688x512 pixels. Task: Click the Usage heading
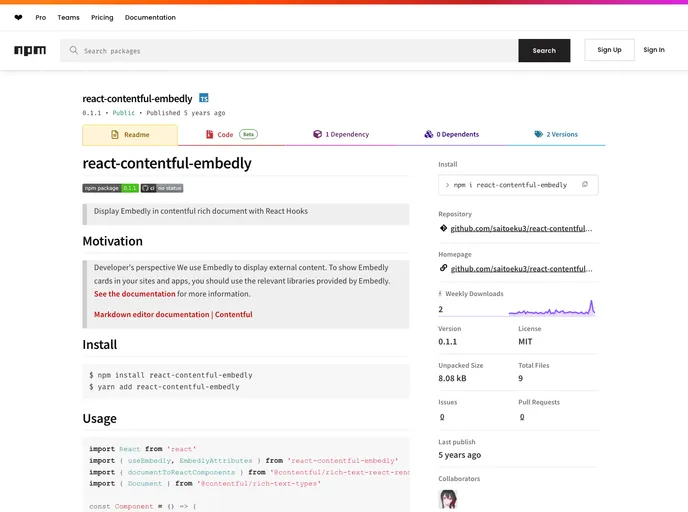100,419
